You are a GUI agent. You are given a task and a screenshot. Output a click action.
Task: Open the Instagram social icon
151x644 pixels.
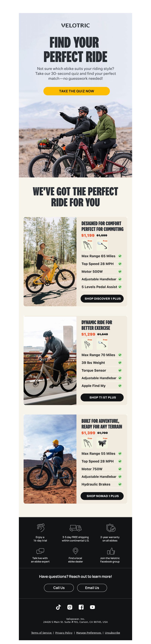tap(70, 607)
